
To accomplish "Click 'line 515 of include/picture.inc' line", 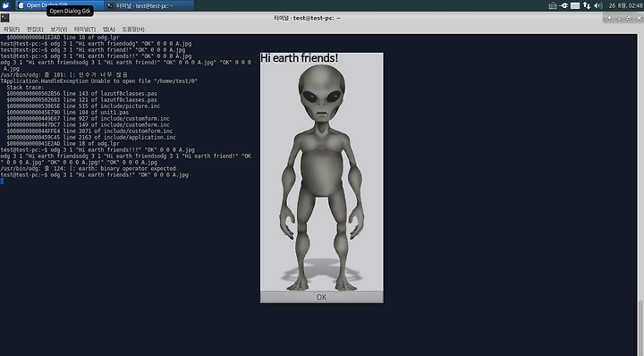I will pyautogui.click(x=83, y=106).
